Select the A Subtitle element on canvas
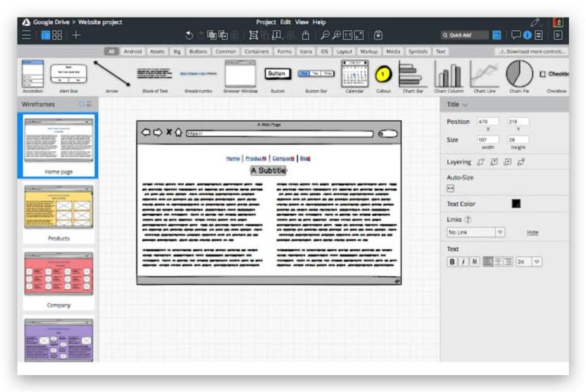Screen dimensions: 586x392 268,171
